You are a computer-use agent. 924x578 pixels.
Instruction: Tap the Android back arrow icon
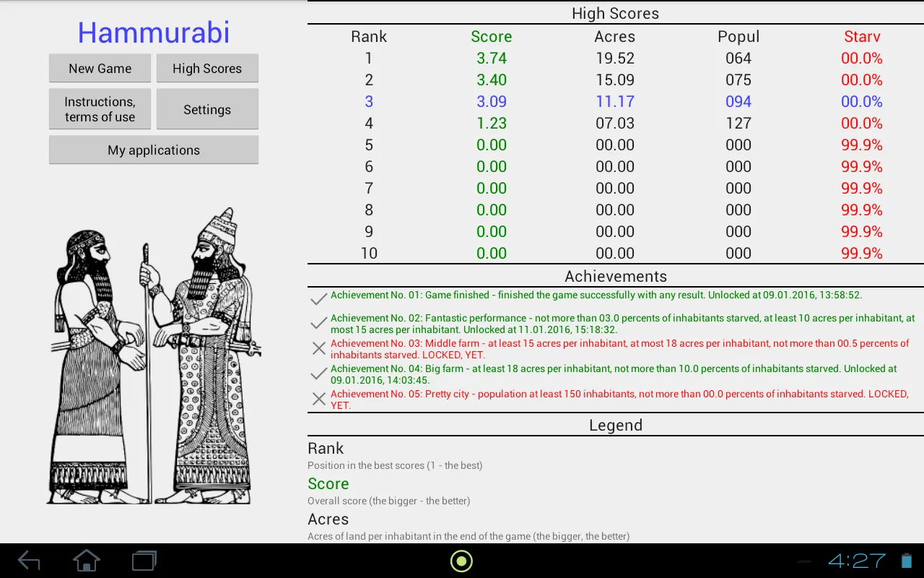(29, 561)
